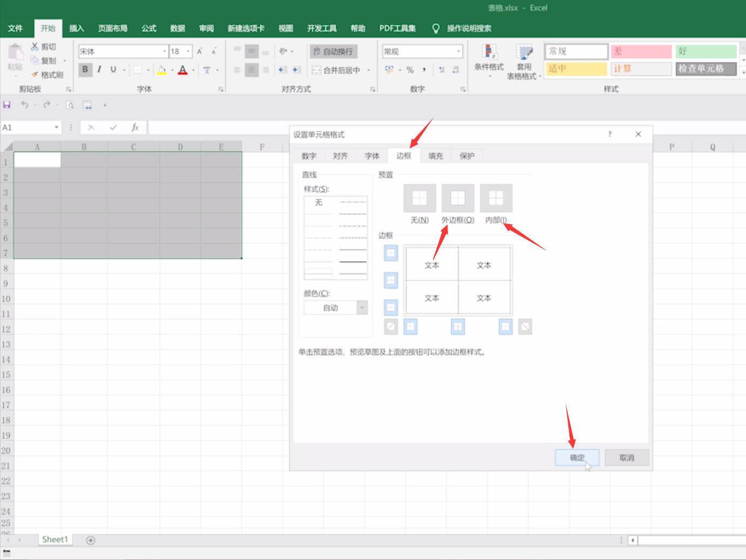Switch to the 填充 tab in dialog
746x560 pixels.
click(436, 156)
